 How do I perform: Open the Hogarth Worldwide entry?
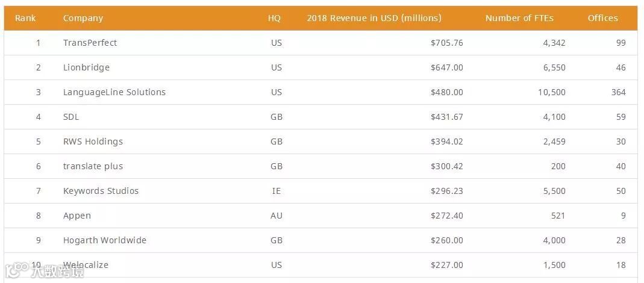click(105, 240)
